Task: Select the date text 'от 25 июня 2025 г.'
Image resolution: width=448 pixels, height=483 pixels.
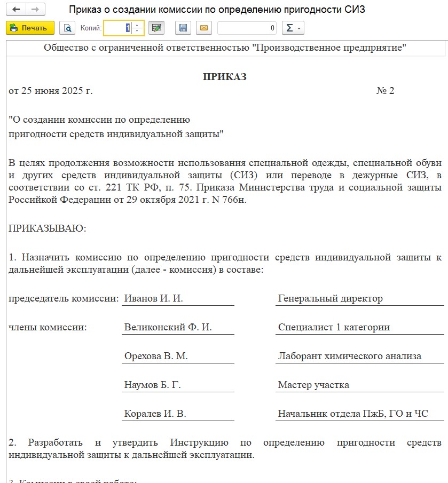Action: pyautogui.click(x=51, y=91)
